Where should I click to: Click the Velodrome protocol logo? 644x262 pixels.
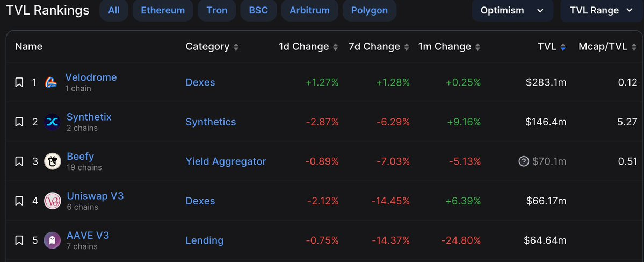[x=51, y=83]
